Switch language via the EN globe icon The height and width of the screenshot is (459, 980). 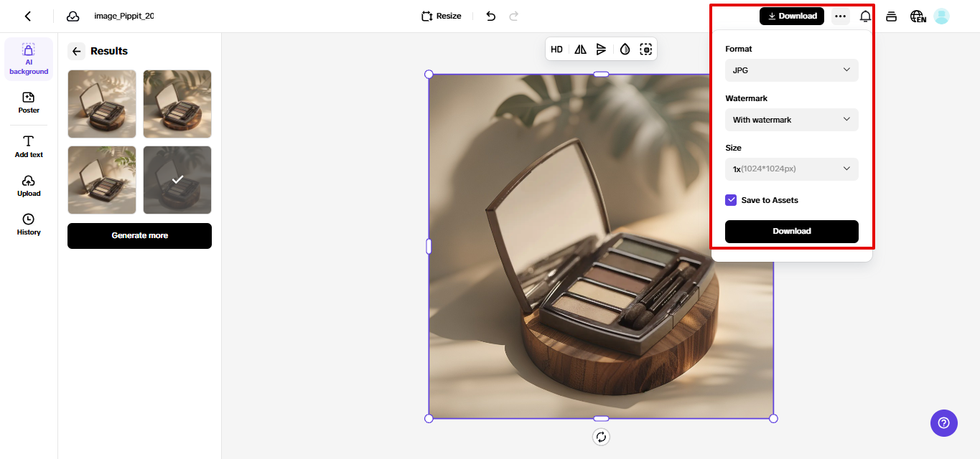tap(918, 15)
